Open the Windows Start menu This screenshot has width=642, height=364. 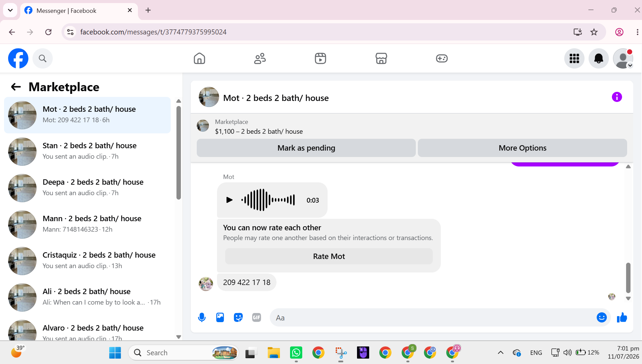point(115,353)
